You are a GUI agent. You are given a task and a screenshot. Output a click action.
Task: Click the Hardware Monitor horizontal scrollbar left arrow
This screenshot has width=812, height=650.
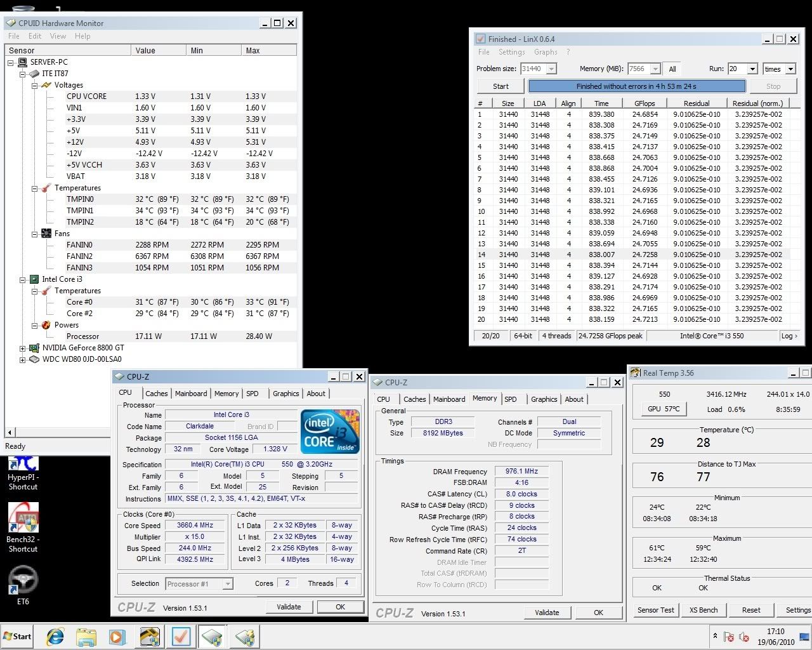10,432
